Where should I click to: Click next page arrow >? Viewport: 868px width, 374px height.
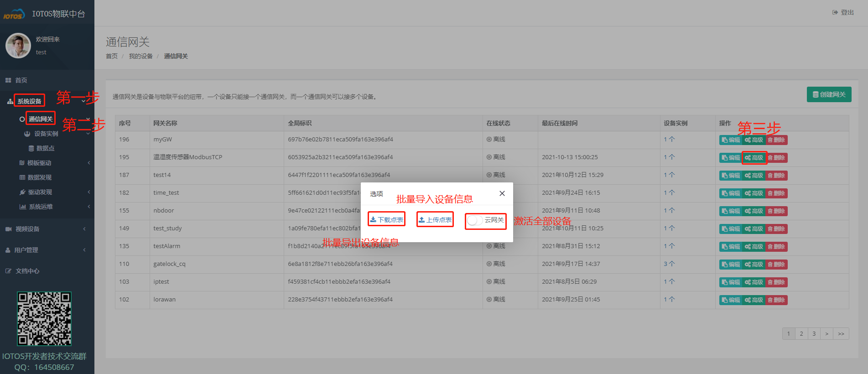(826, 334)
